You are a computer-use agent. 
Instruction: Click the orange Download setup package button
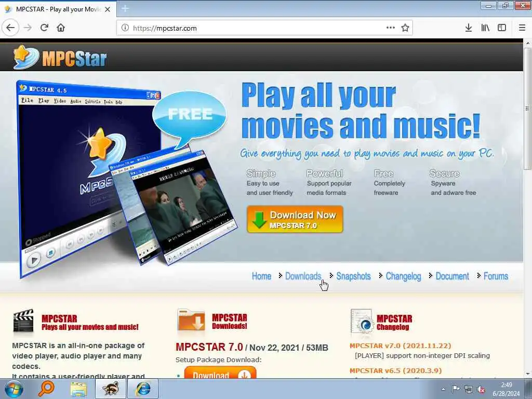220,373
